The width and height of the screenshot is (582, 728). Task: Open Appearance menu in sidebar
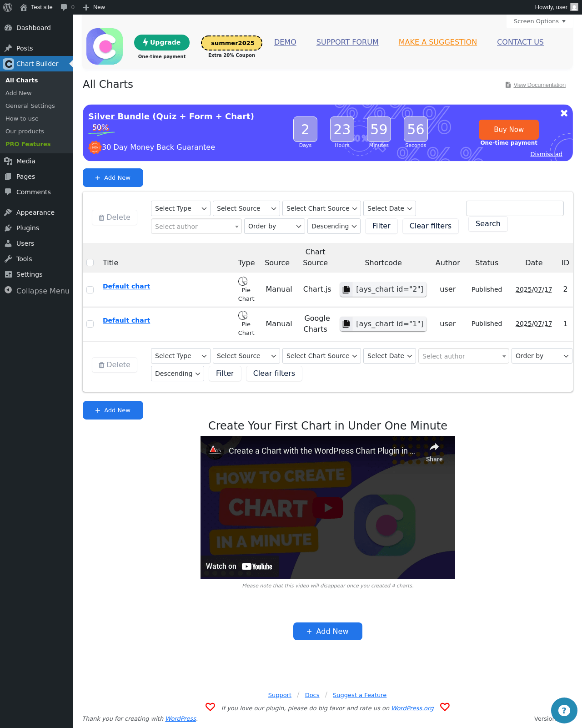36,212
